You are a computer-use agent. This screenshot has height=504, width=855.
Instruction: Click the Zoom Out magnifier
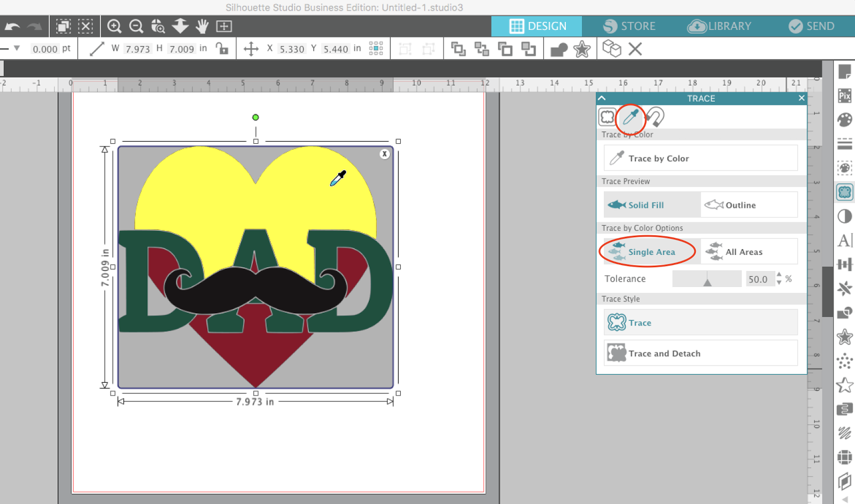136,26
